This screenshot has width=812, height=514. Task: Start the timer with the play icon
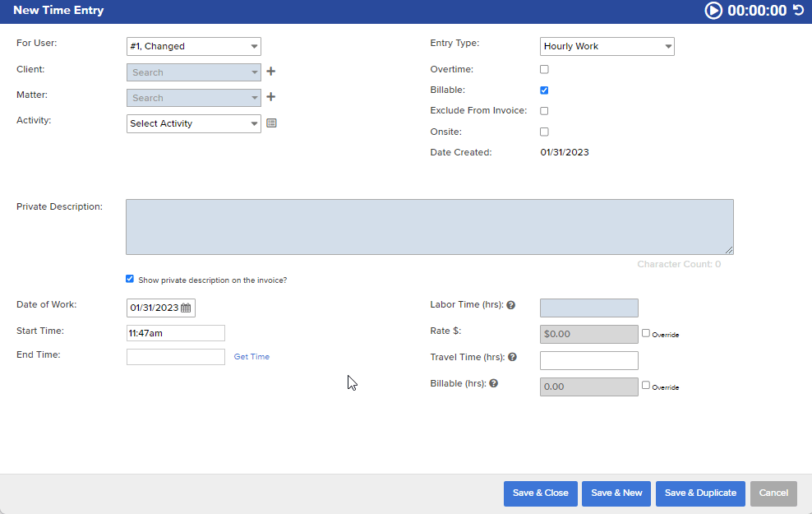(713, 11)
